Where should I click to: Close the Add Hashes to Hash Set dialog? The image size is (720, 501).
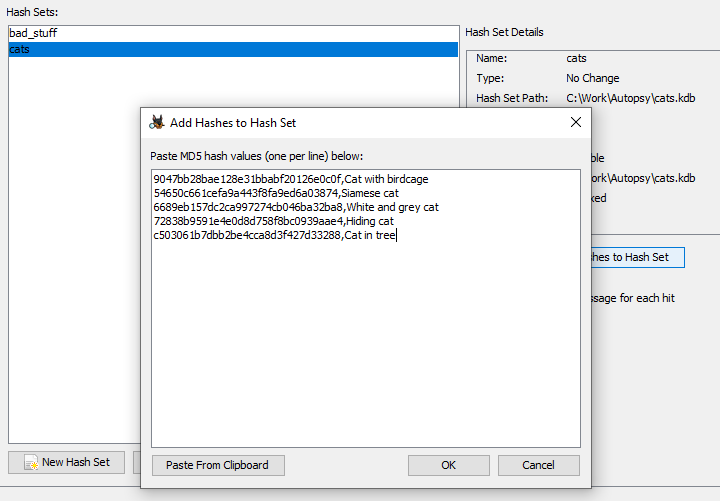click(x=575, y=123)
